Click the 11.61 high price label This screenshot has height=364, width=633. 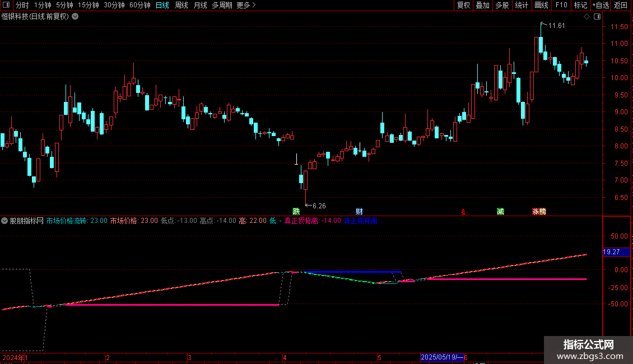[x=557, y=26]
